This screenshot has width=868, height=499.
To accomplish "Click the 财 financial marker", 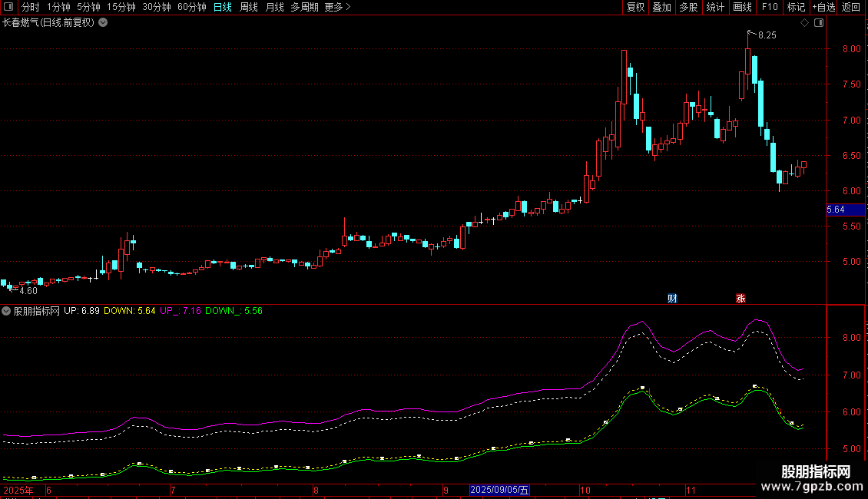I will pyautogui.click(x=672, y=299).
